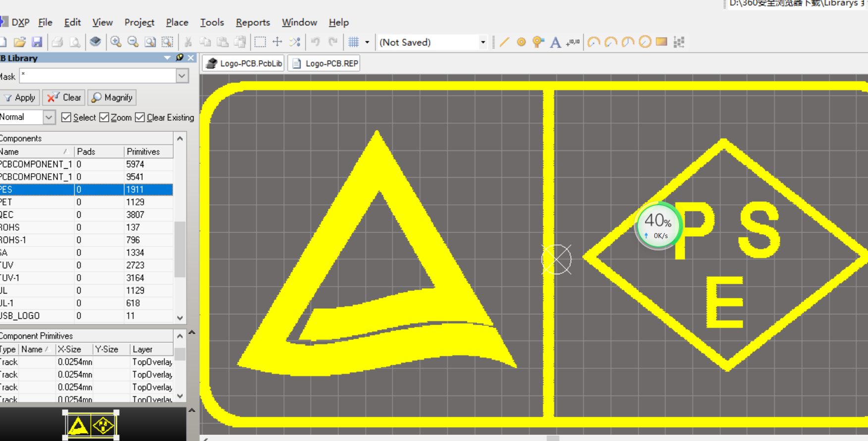Click the Paste Array icon
Viewport: 868px width, 441px height.
(679, 42)
